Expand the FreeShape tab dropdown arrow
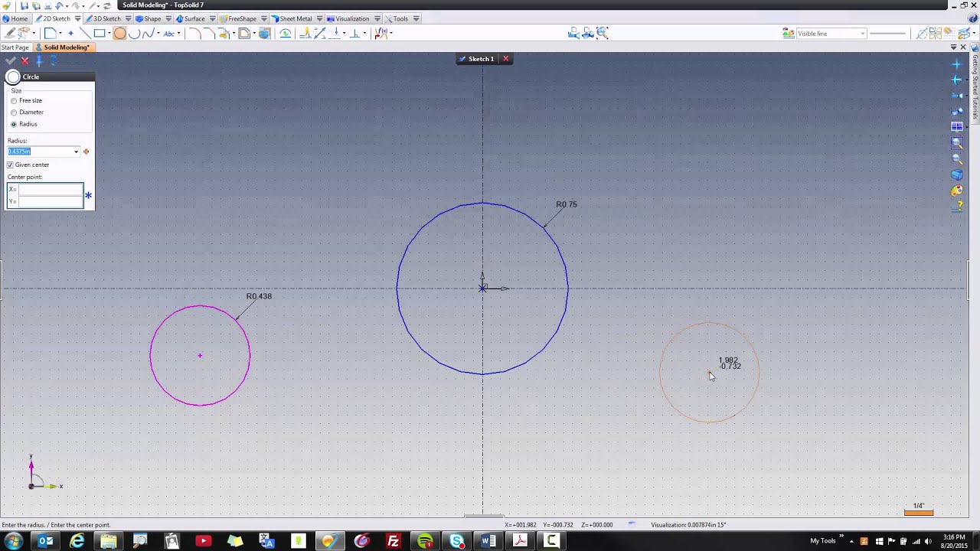This screenshot has height=551, width=980. coord(263,18)
